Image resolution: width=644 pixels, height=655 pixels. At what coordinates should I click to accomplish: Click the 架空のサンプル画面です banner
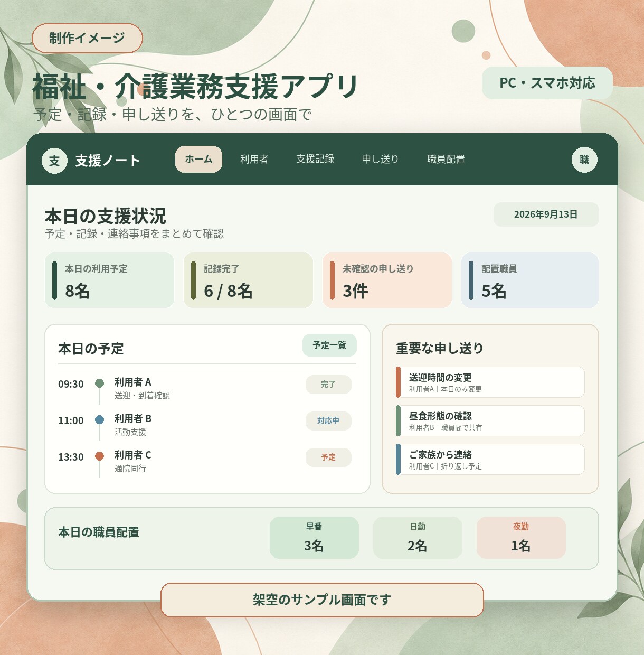[x=322, y=600]
